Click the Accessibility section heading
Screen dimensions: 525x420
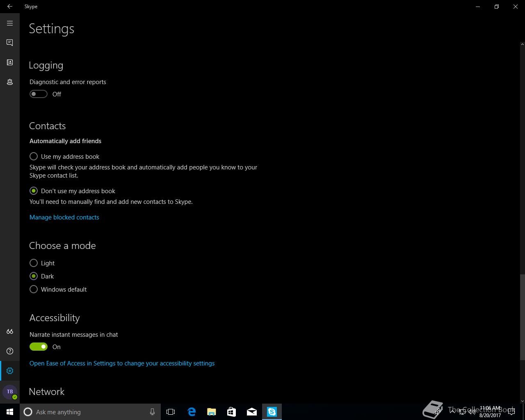point(55,318)
